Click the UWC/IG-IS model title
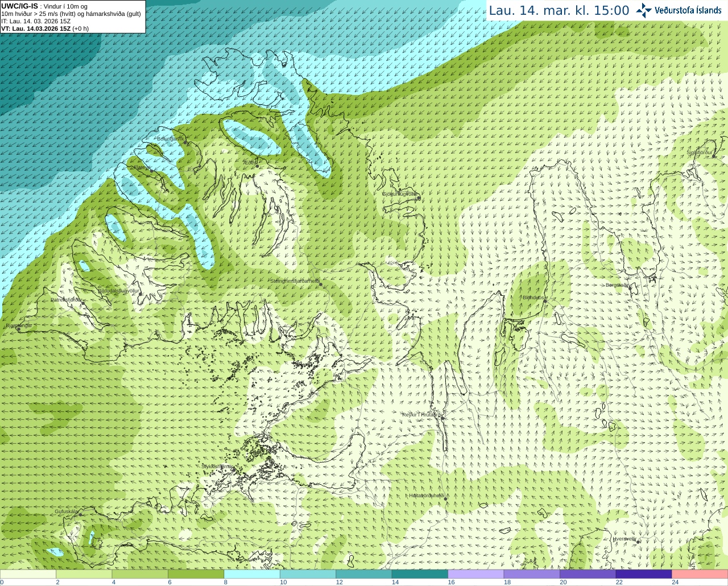This screenshot has width=728, height=586. 19,6
